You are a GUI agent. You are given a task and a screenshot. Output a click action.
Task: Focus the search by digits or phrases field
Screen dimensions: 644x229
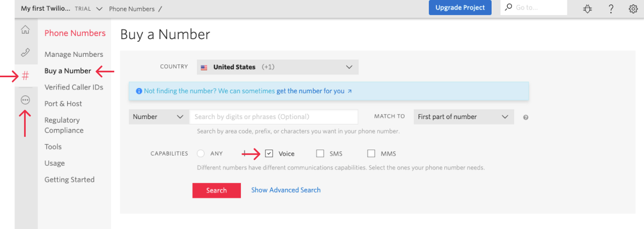273,117
